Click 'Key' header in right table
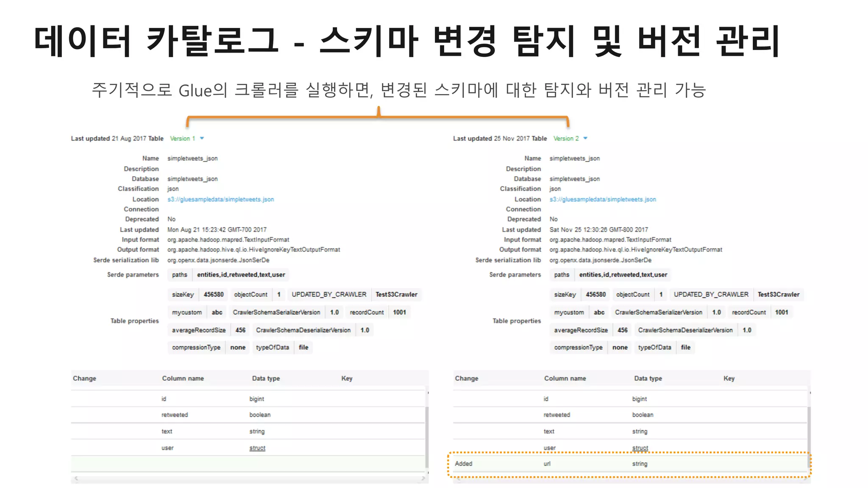868x488 pixels. (x=729, y=378)
